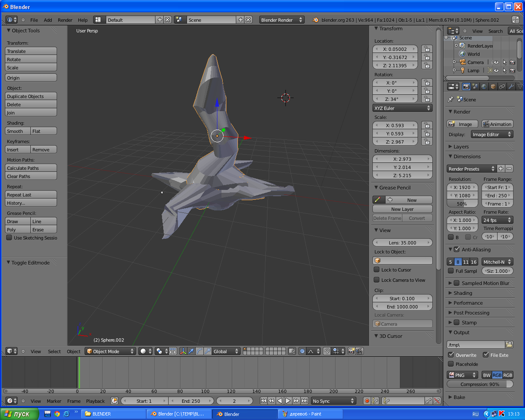525x420 pixels.
Task: Open the Scene properties tab icon
Action: 475,87
